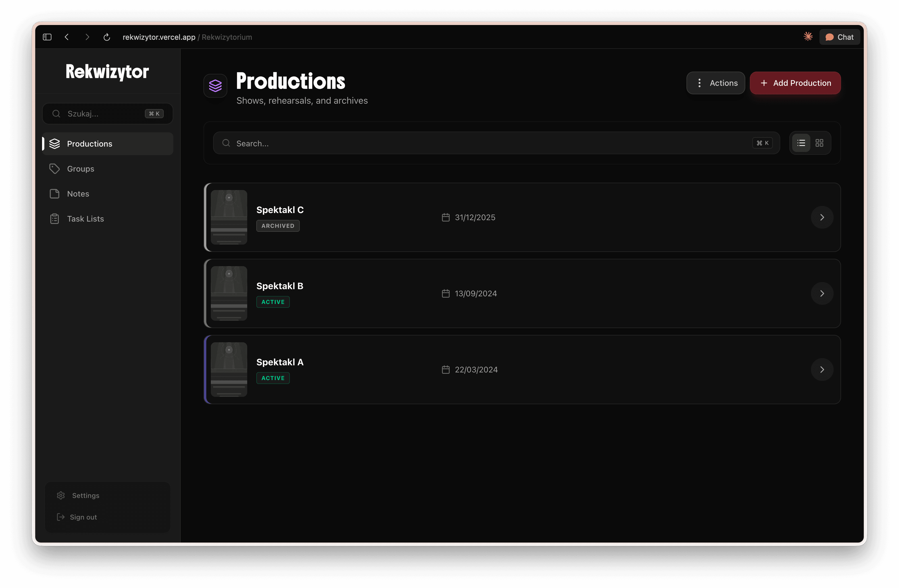Toggle the browser sidebar panel icon

point(47,37)
